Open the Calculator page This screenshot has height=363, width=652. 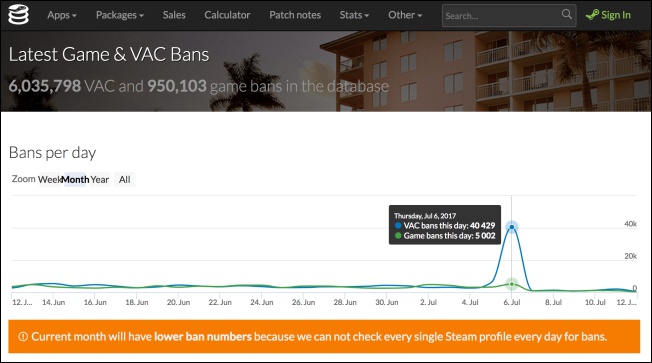click(227, 15)
